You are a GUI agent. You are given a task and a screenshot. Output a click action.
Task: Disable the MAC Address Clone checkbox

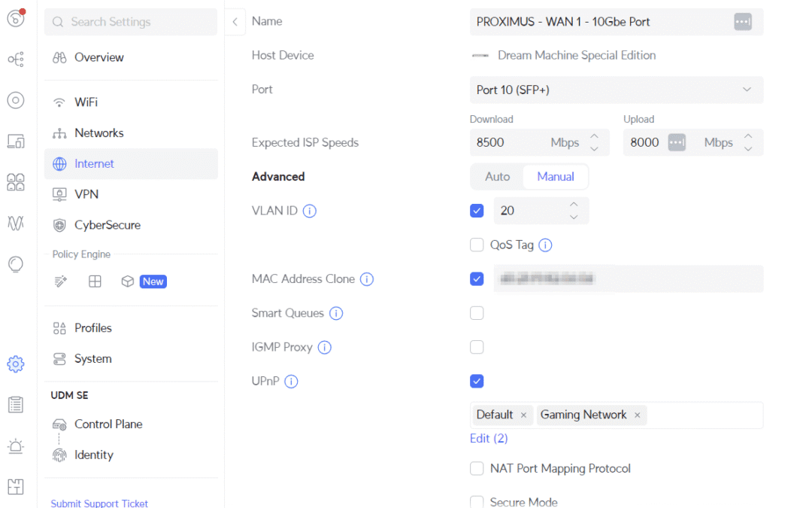coord(477,279)
